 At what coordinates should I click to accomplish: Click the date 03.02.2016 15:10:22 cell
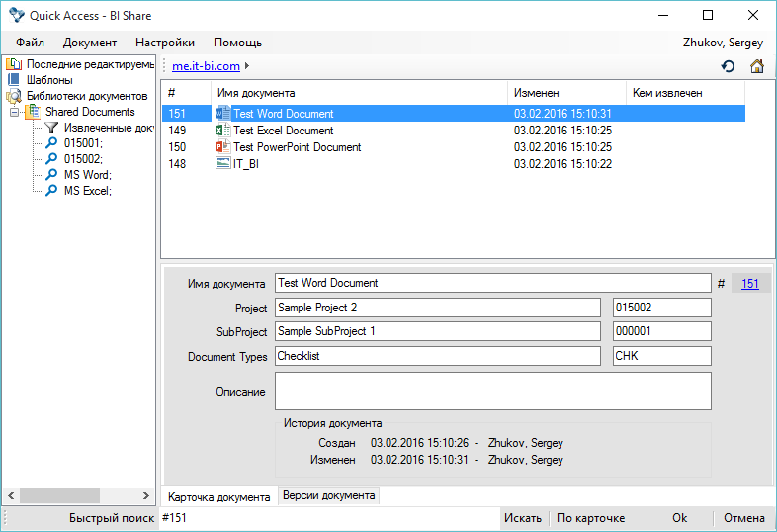pyautogui.click(x=562, y=163)
